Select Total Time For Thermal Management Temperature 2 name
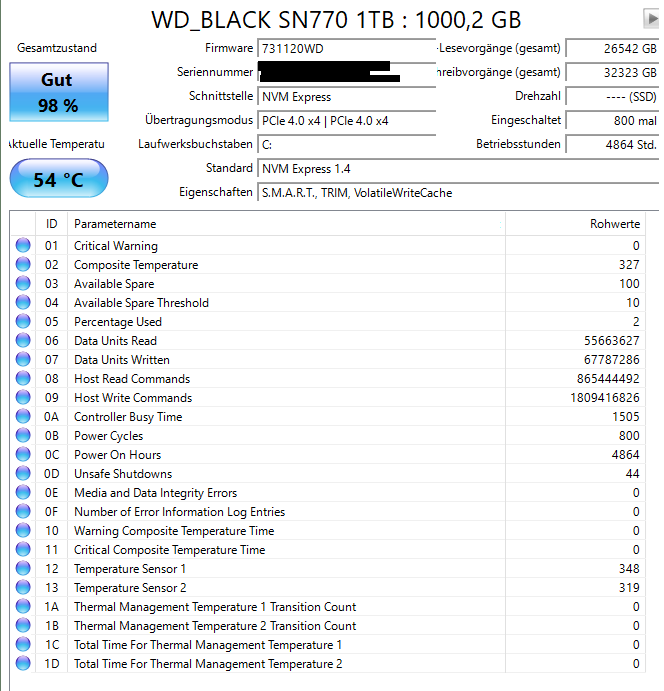664x691 pixels. [x=208, y=664]
